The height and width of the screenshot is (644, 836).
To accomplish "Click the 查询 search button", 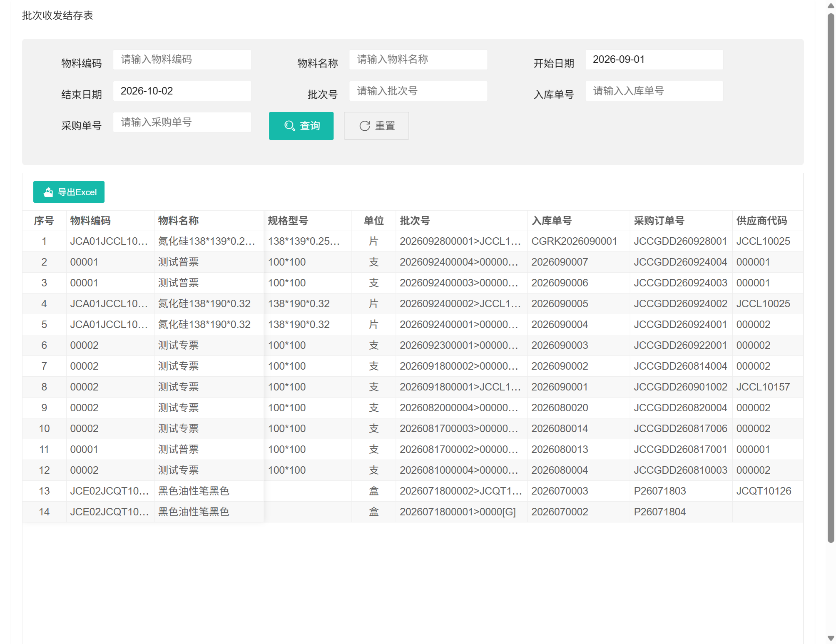I will point(301,126).
